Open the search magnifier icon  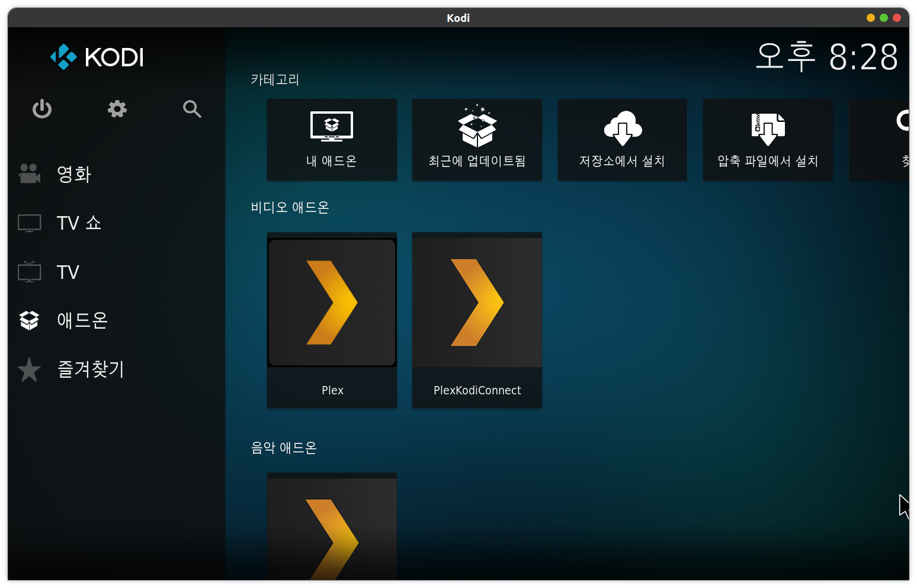(192, 109)
